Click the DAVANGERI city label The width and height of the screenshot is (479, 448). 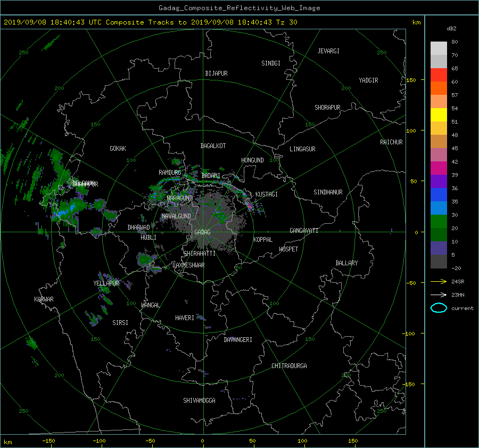pos(238,340)
